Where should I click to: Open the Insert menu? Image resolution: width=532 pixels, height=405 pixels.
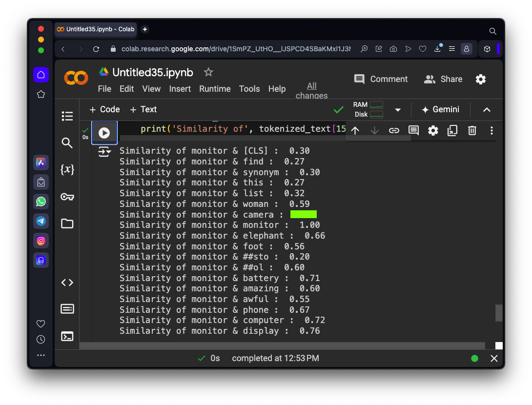[x=180, y=89]
